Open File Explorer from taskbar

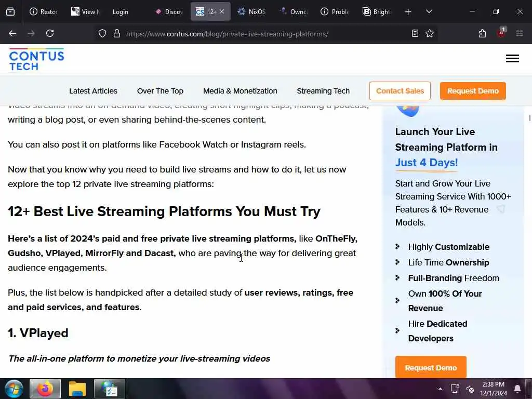pyautogui.click(x=77, y=389)
